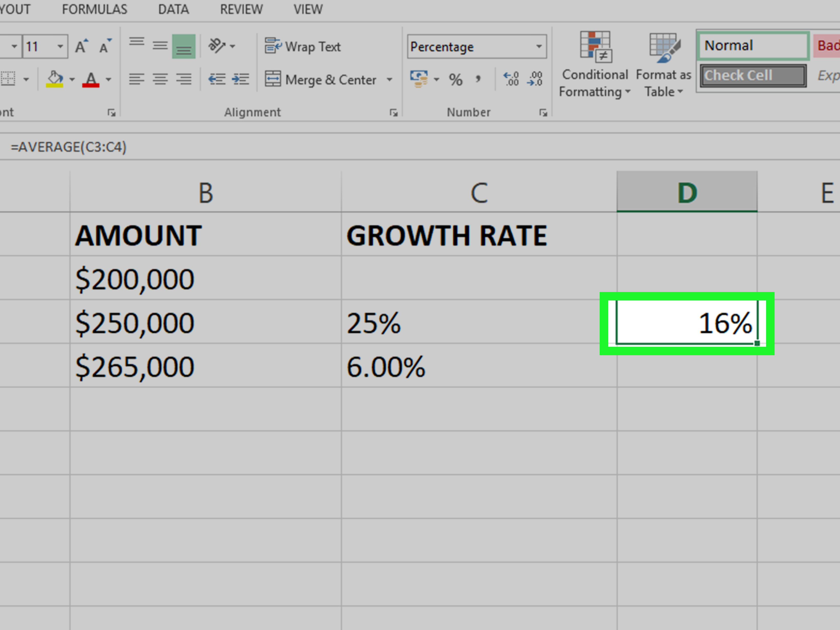Apply the cell borders icon
This screenshot has height=630, width=840.
8,79
